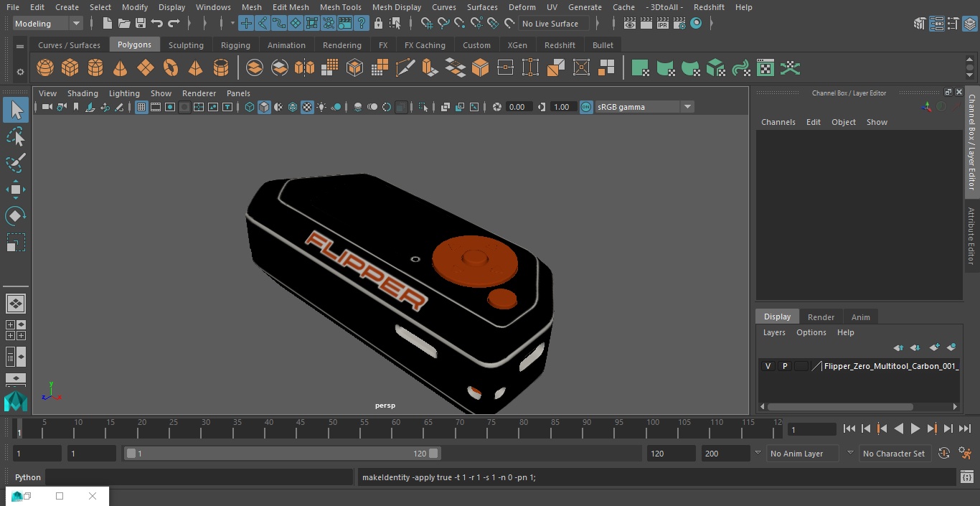Select the Rotate tool in toolbox
The height and width of the screenshot is (506, 980).
[x=16, y=216]
